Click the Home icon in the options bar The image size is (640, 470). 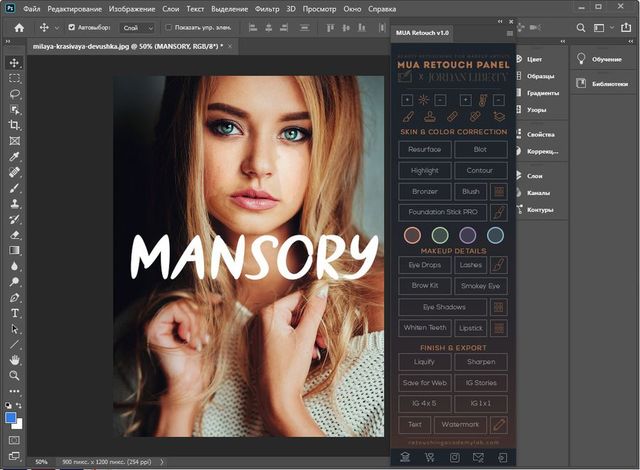(x=19, y=28)
